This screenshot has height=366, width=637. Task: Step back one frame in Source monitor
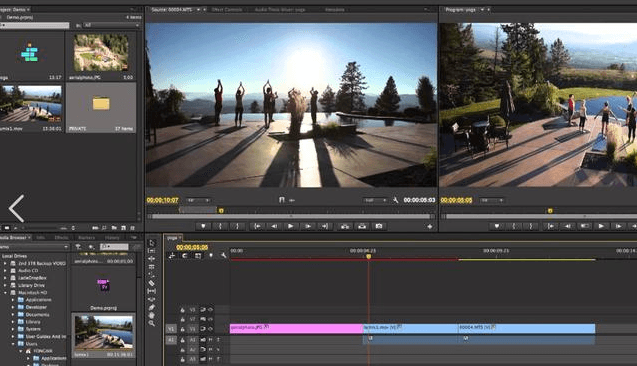[x=274, y=226]
